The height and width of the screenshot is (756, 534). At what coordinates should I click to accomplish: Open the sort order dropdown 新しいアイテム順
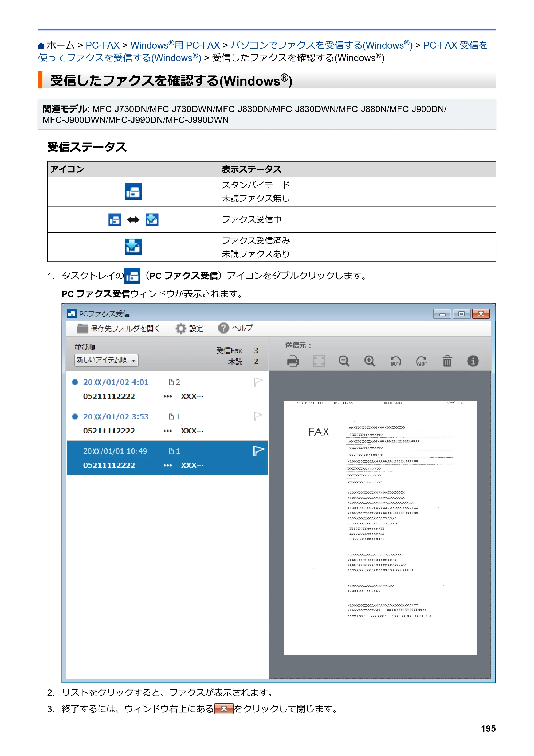point(106,360)
